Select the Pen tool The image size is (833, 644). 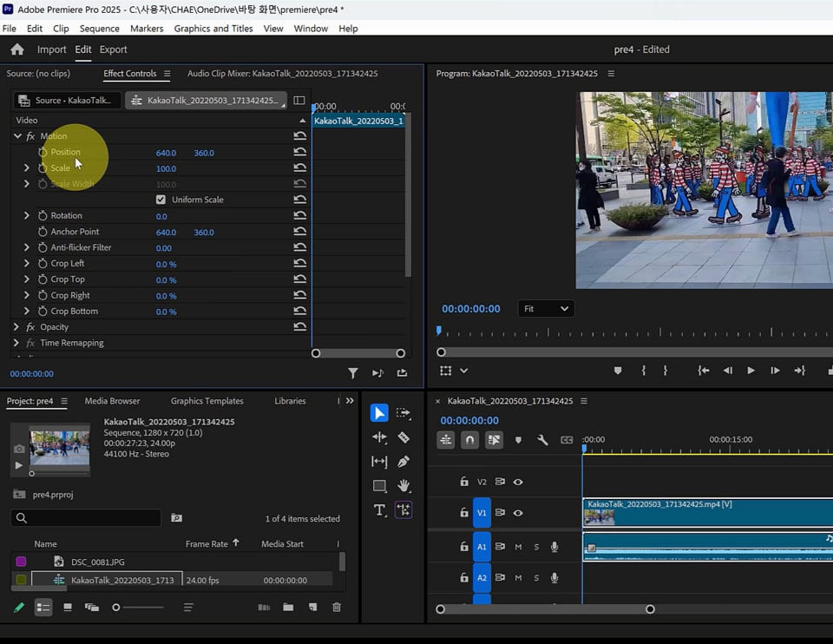[x=403, y=461]
